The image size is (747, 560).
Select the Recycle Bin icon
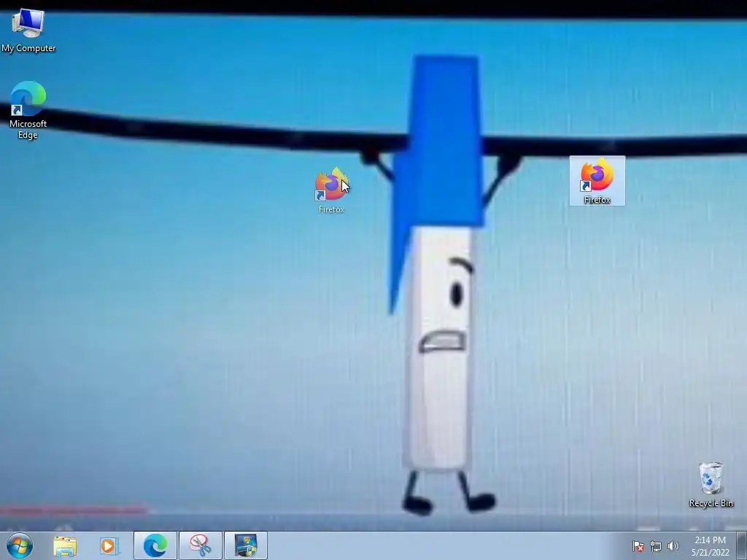(x=711, y=484)
